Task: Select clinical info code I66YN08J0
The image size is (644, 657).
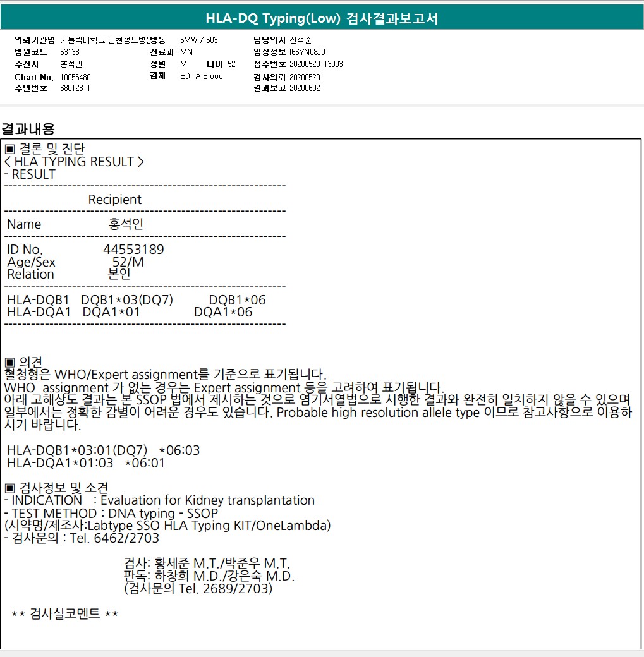Action: (x=307, y=52)
